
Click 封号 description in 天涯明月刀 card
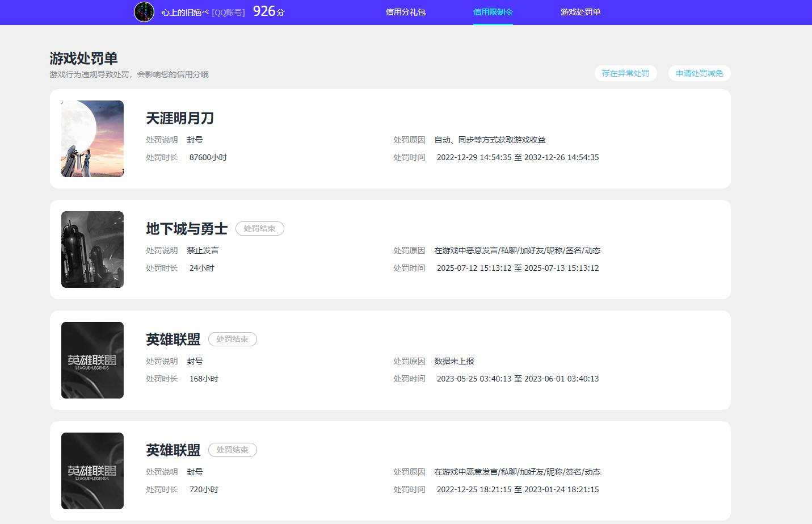click(195, 140)
